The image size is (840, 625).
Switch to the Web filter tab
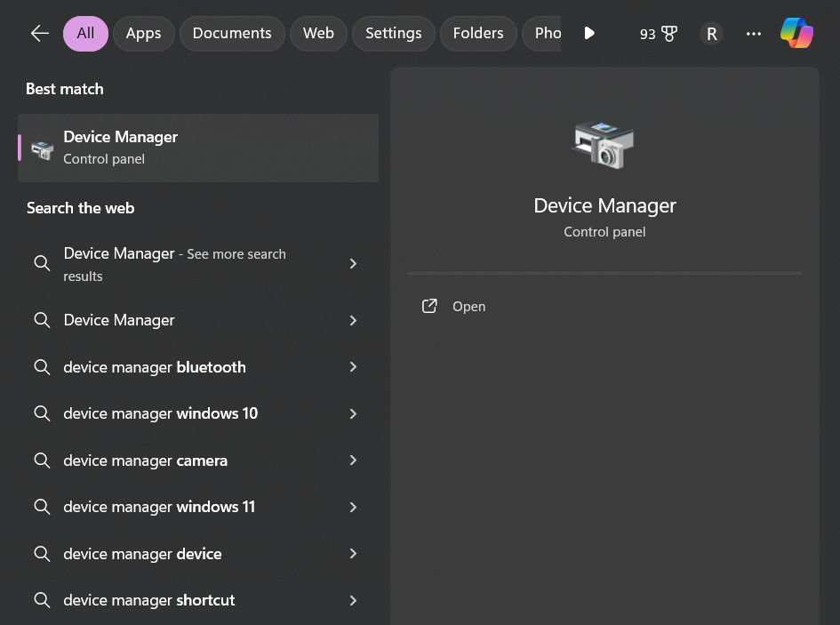[x=318, y=34]
